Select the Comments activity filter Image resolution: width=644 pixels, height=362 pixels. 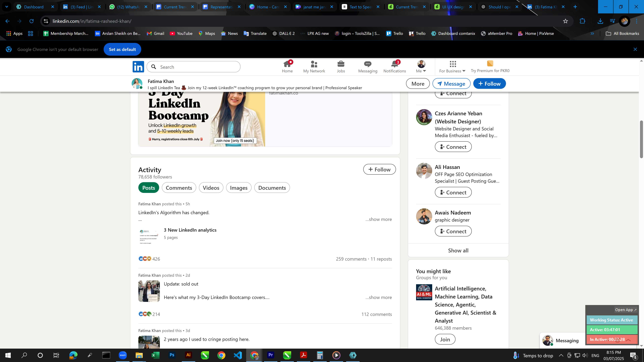pos(179,188)
